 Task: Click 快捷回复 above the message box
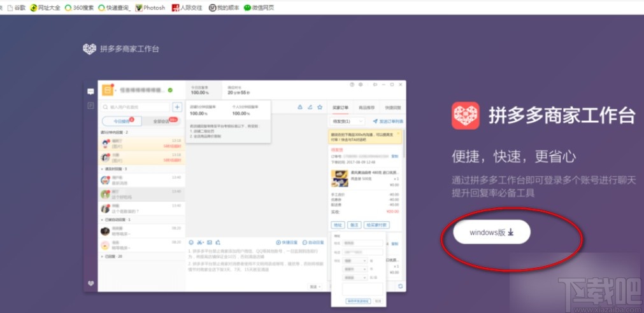click(287, 242)
